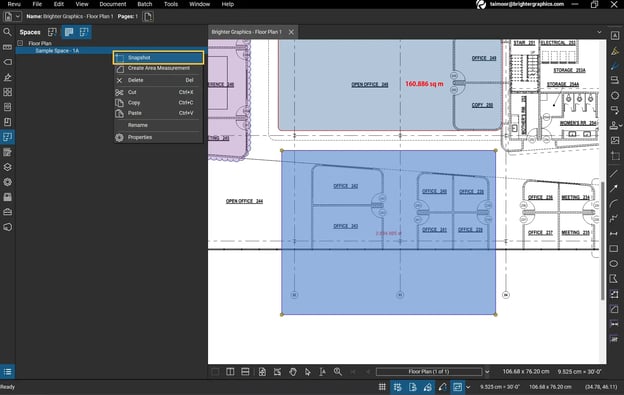Toggle Sync view button in status bar
This screenshot has width=624, height=395.
click(458, 387)
